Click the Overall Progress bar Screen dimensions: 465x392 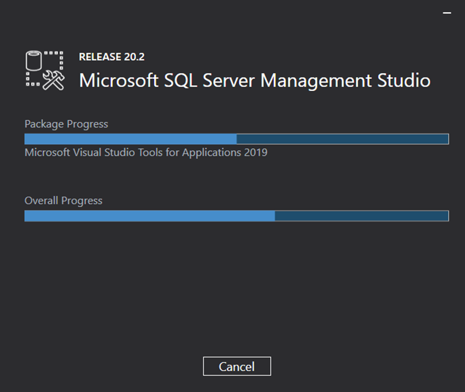237,216
